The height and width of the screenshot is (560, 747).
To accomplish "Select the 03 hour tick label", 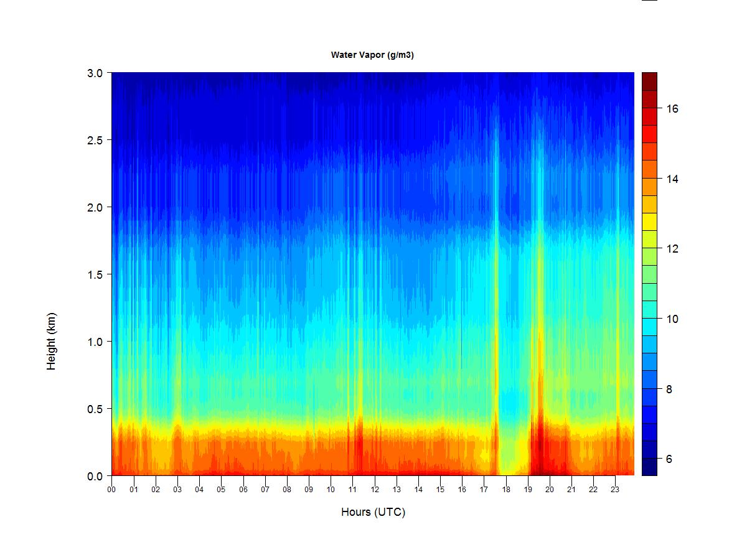I will tap(177, 490).
